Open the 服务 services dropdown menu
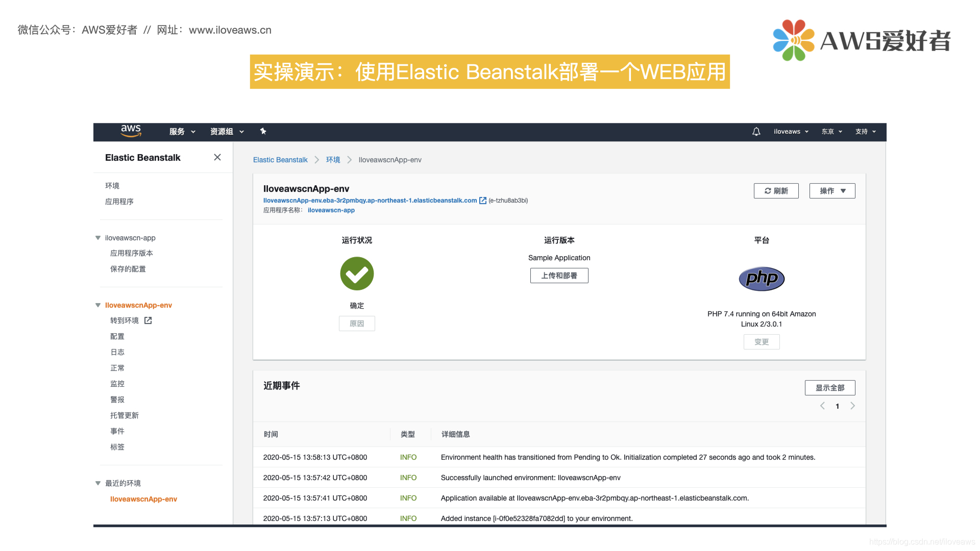This screenshot has width=980, height=551. pos(182,132)
